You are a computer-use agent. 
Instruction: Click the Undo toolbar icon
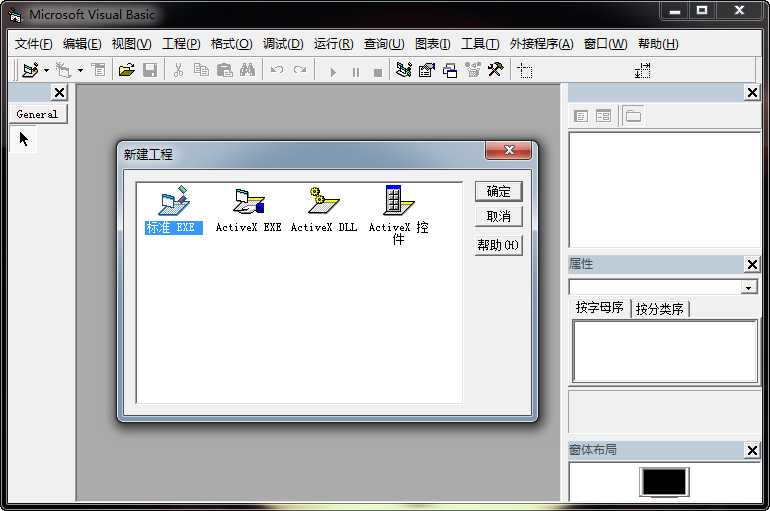277,70
